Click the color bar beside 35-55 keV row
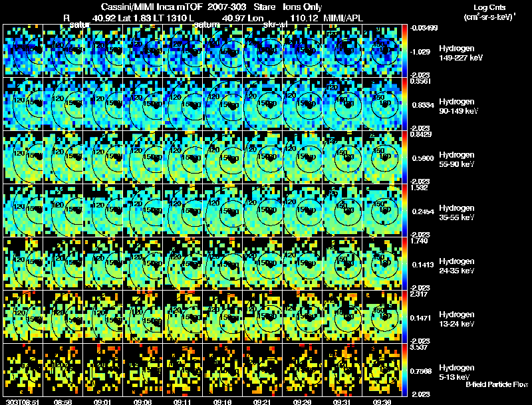Screen dimensions: 532x405 (x=404, y=211)
